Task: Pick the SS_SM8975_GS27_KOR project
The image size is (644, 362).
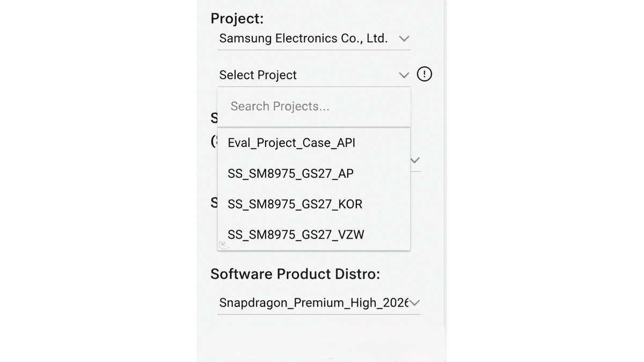Action: coord(314,204)
